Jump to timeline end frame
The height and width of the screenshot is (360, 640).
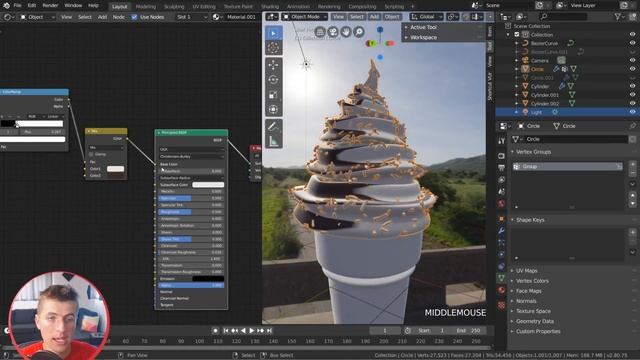pos(269,331)
